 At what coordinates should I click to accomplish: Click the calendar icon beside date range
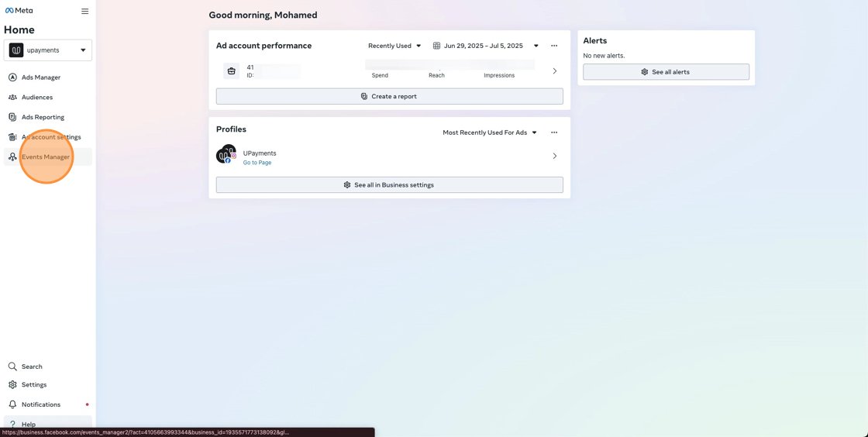point(436,46)
